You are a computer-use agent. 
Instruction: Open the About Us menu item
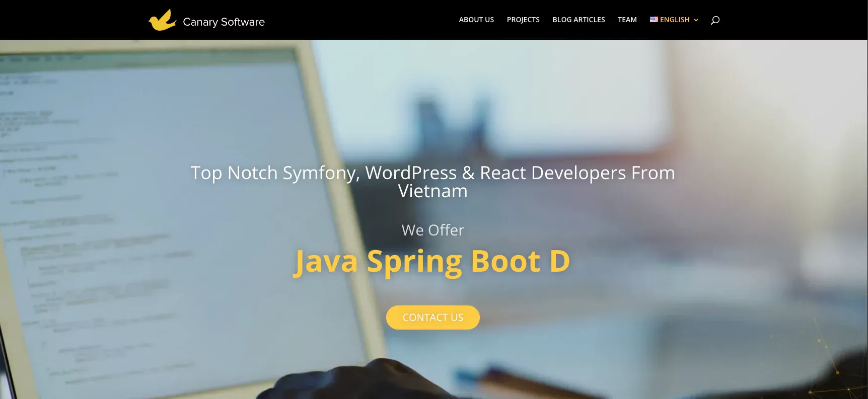click(476, 20)
